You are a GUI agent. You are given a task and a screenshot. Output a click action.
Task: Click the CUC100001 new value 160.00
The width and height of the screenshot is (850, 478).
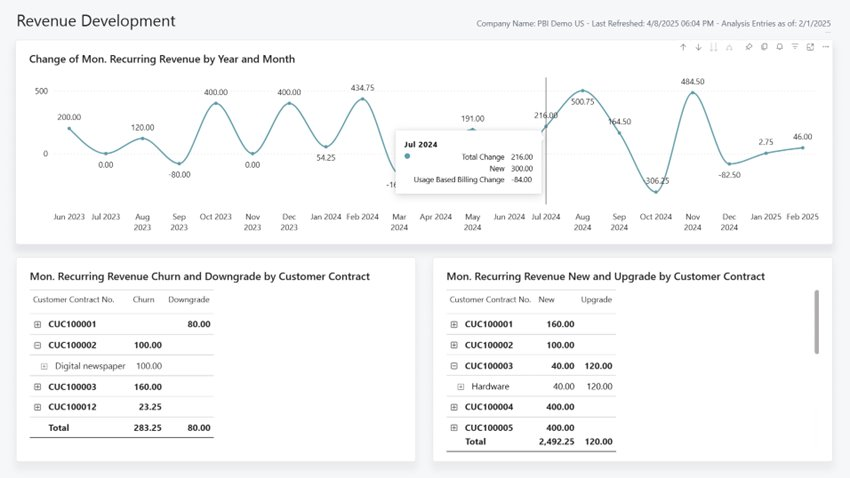click(x=560, y=324)
